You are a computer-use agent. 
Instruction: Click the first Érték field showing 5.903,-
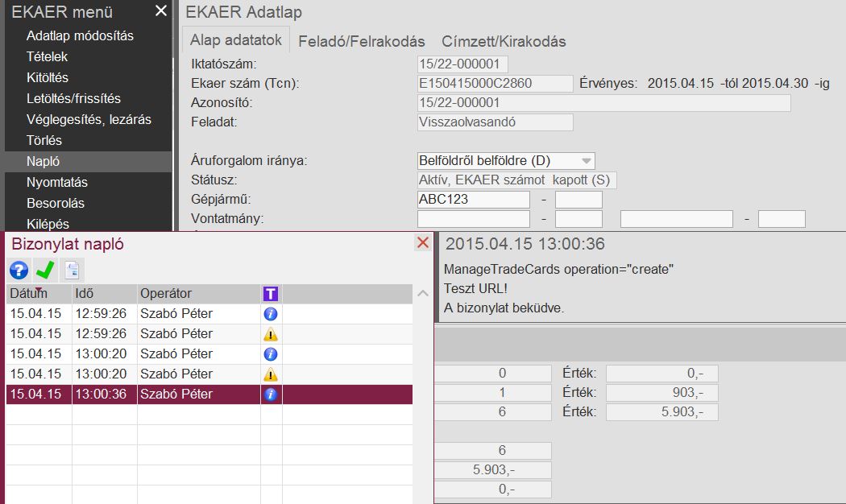click(662, 412)
